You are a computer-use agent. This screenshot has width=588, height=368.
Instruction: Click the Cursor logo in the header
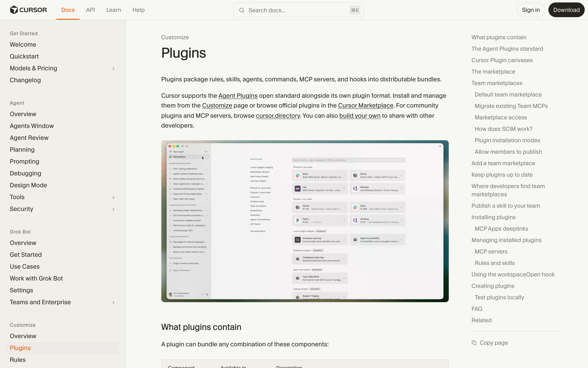pos(28,10)
